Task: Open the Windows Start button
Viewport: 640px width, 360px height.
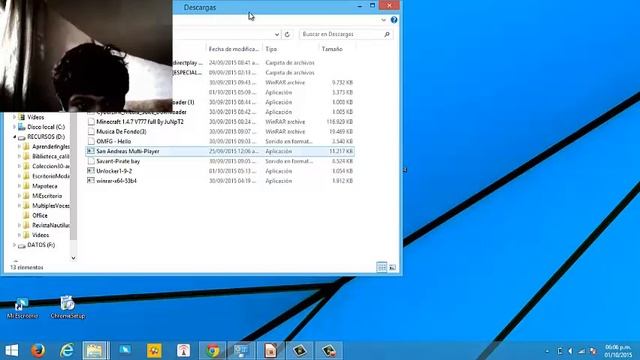Action: 11,351
